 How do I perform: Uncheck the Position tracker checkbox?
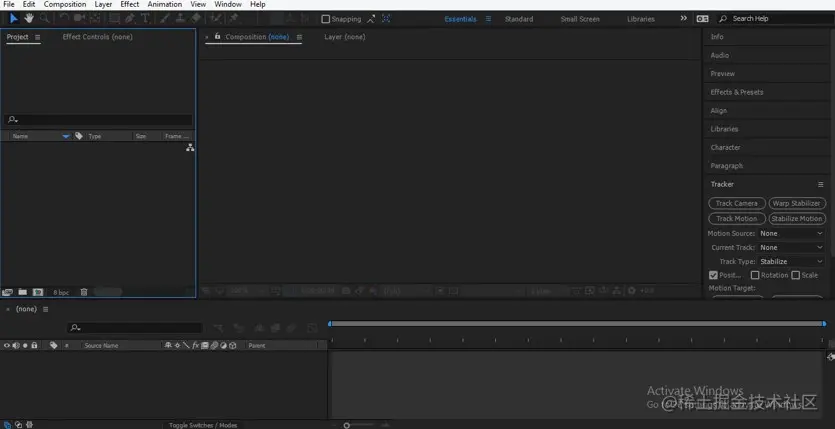[x=714, y=275]
